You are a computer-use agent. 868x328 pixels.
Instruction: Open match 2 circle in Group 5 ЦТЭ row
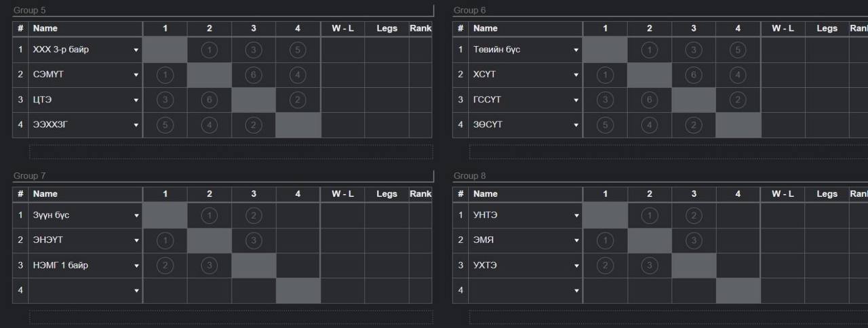[x=298, y=100]
